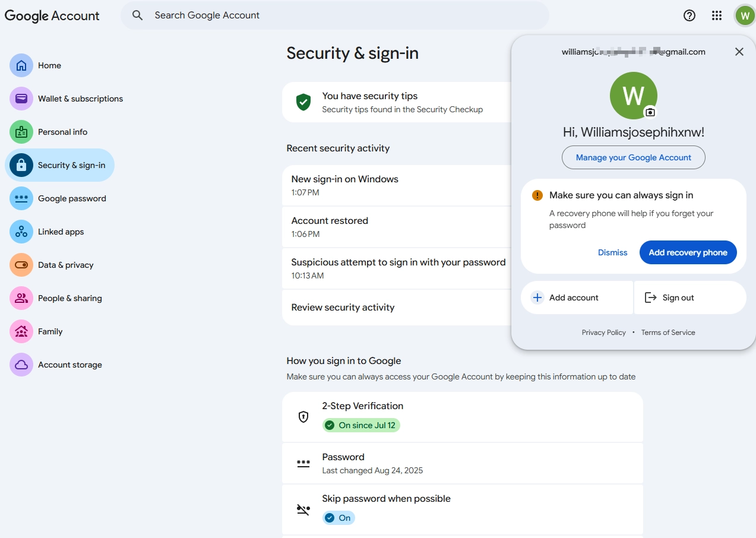756x538 pixels.
Task: Click the search magnifier icon
Action: click(138, 15)
